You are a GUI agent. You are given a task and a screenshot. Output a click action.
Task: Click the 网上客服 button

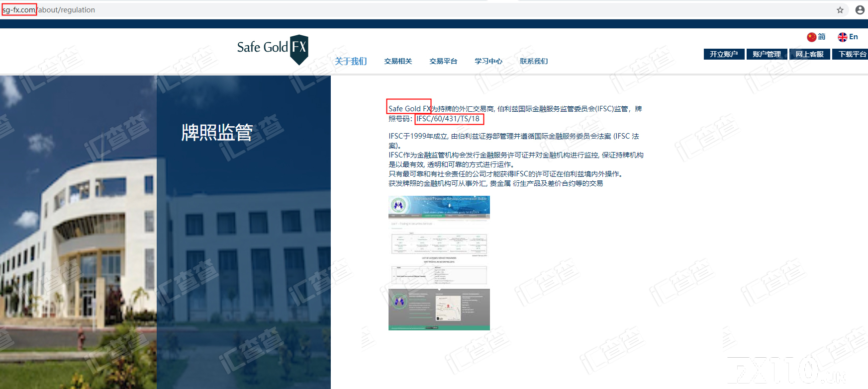coord(809,54)
